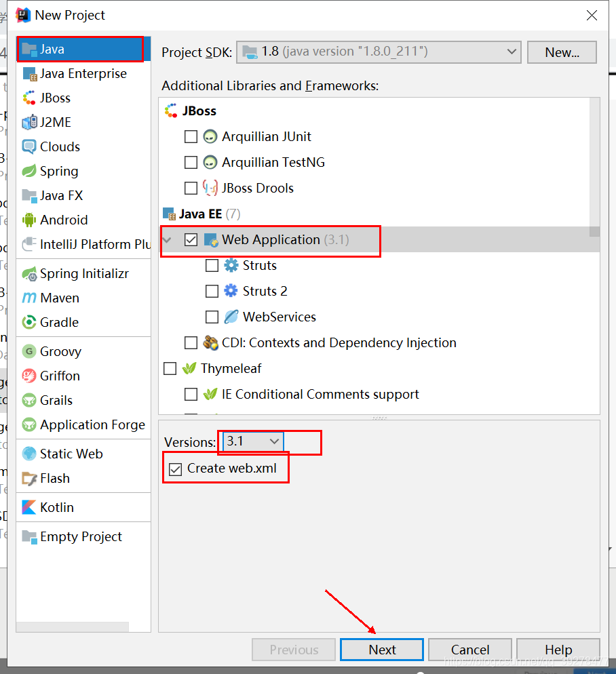
Task: Enable the Arquillian TestNG checkbox
Action: (191, 163)
